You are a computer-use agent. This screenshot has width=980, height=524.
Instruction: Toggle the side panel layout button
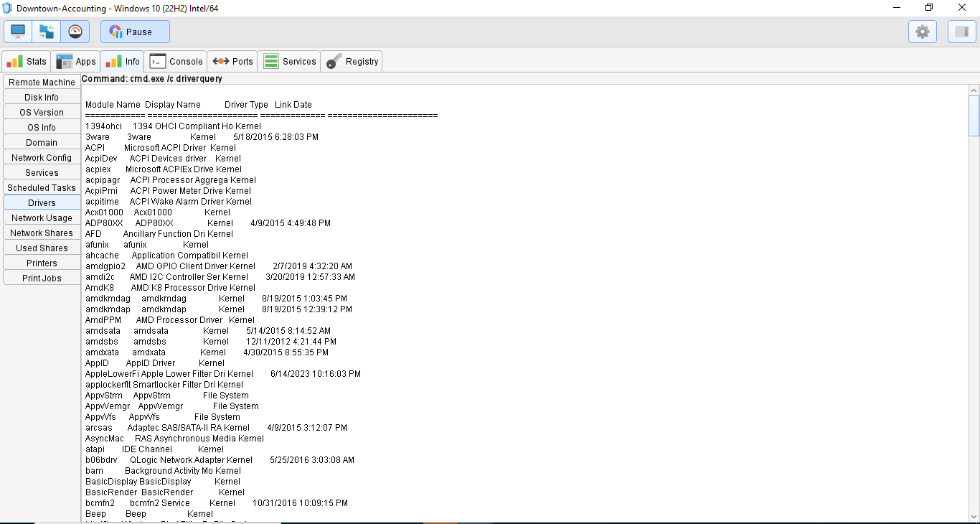[x=961, y=32]
